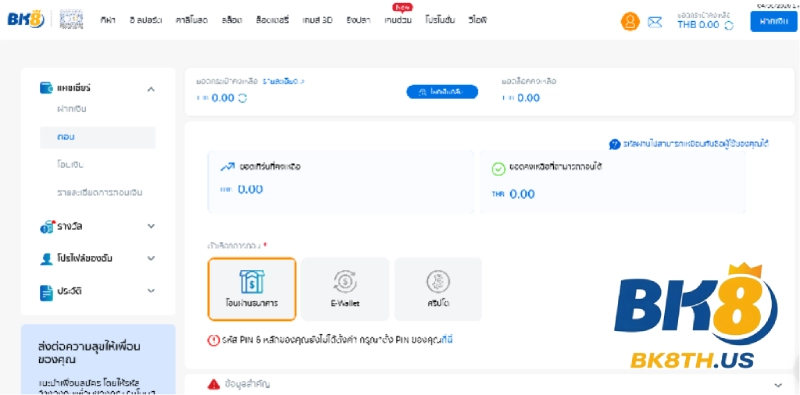The image size is (800, 395).
Task: Choose the คริปโต crypto withdrawal option
Action: [x=438, y=289]
